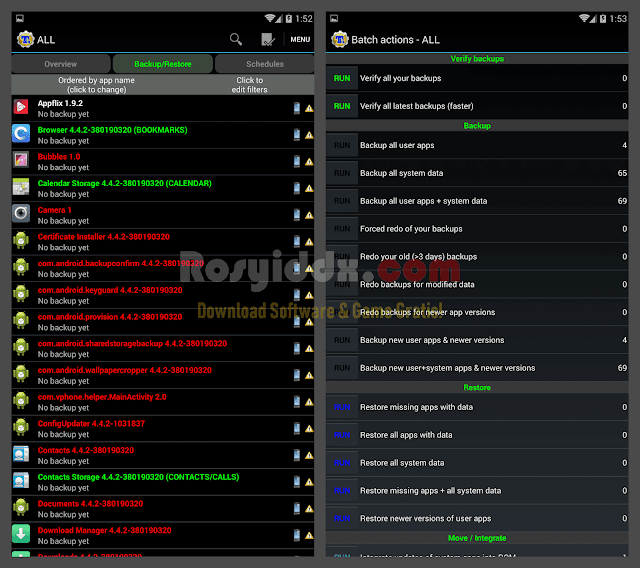The image size is (640, 568).
Task: Tap the phone storage icon on Contacts Storage row
Action: pyautogui.click(x=297, y=481)
